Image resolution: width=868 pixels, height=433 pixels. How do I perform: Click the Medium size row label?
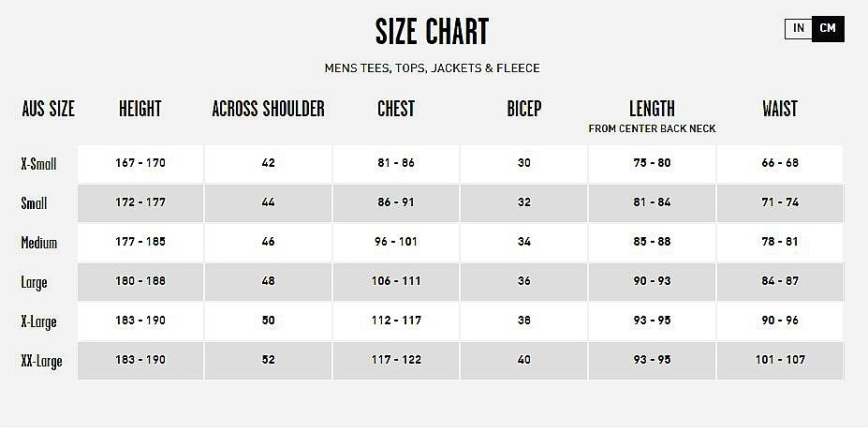click(x=39, y=243)
